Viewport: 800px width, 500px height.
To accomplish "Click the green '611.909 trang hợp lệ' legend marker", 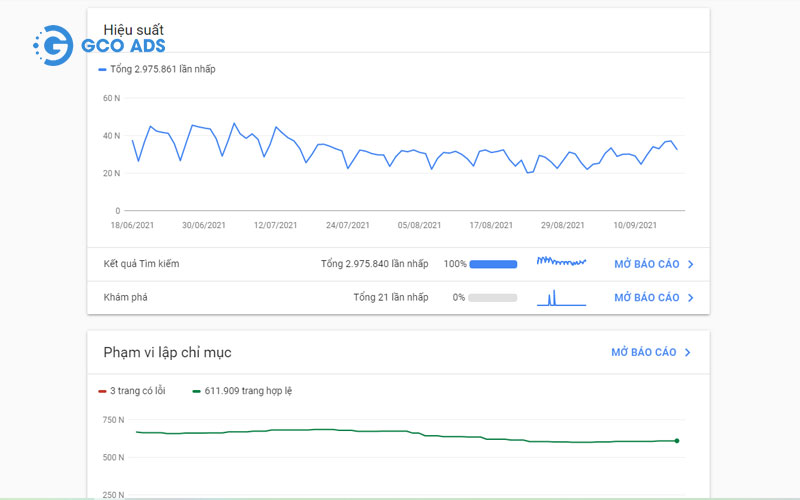I will tap(195, 391).
